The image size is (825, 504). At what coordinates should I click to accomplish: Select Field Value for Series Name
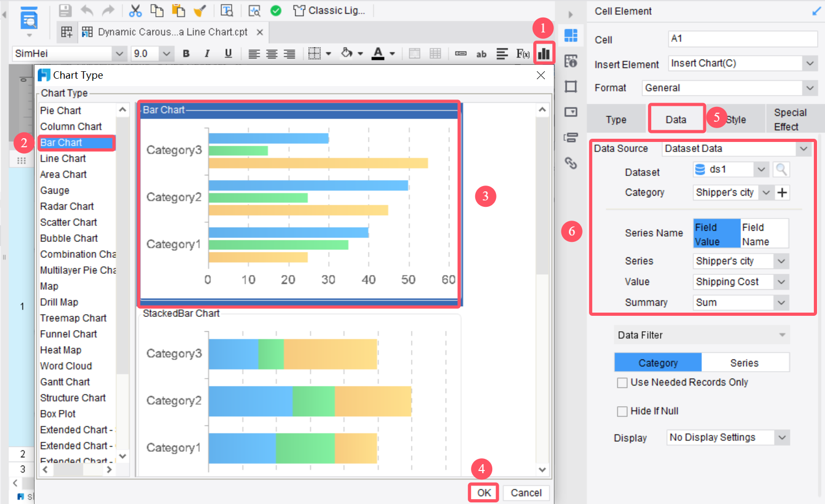(717, 234)
